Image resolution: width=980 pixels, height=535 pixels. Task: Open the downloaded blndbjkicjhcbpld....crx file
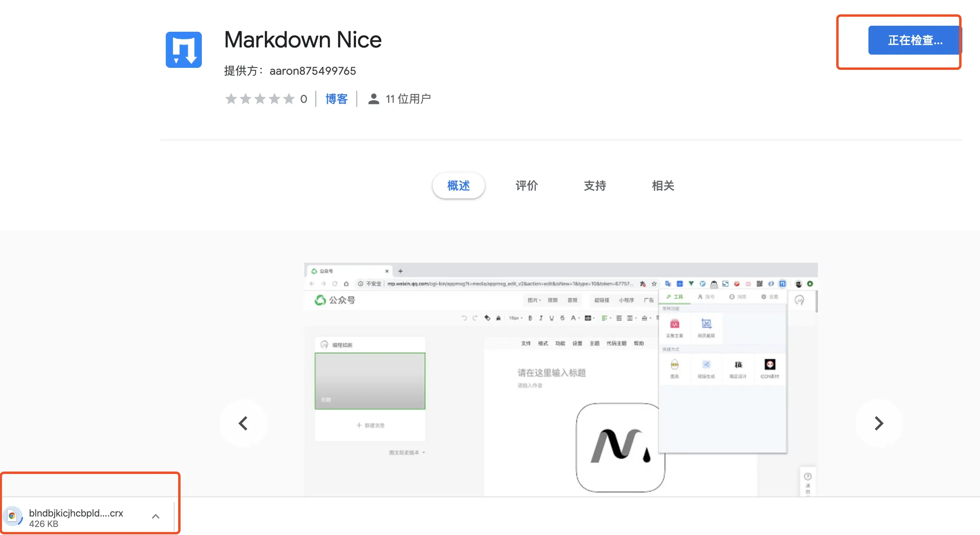pyautogui.click(x=76, y=513)
